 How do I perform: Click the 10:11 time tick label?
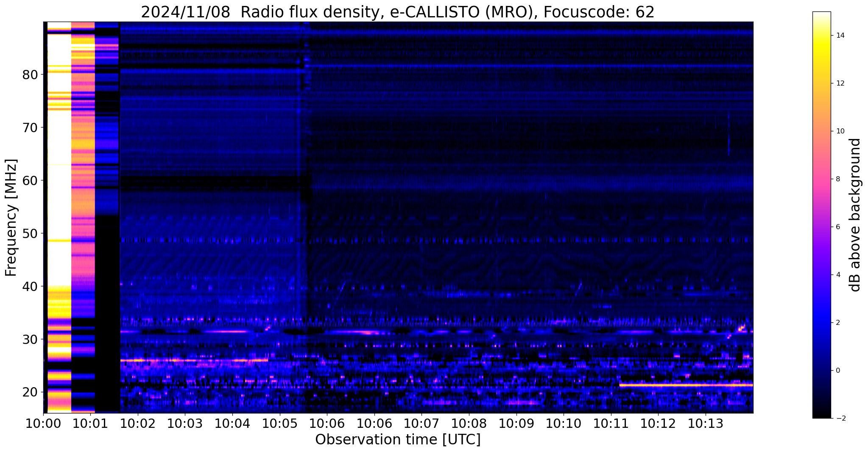[611, 423]
